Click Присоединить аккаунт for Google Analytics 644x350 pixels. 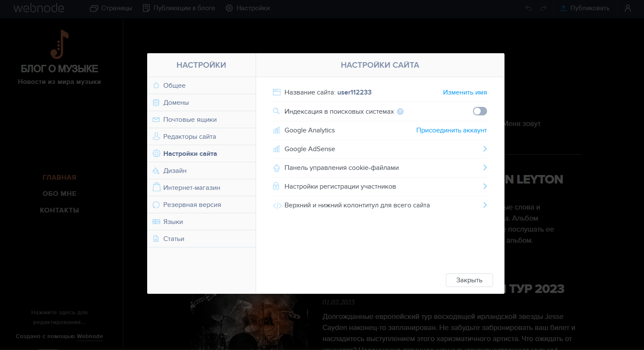coord(451,130)
